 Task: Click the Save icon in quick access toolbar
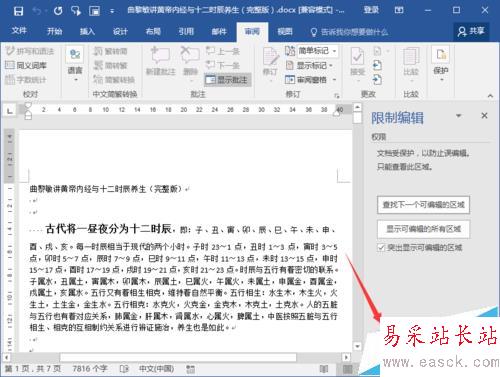(18, 11)
